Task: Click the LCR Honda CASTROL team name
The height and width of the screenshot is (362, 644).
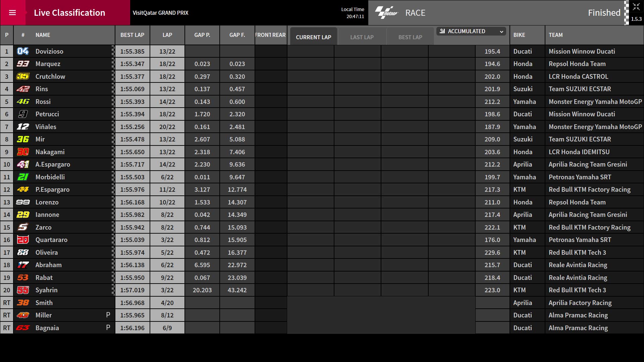Action: tap(578, 76)
